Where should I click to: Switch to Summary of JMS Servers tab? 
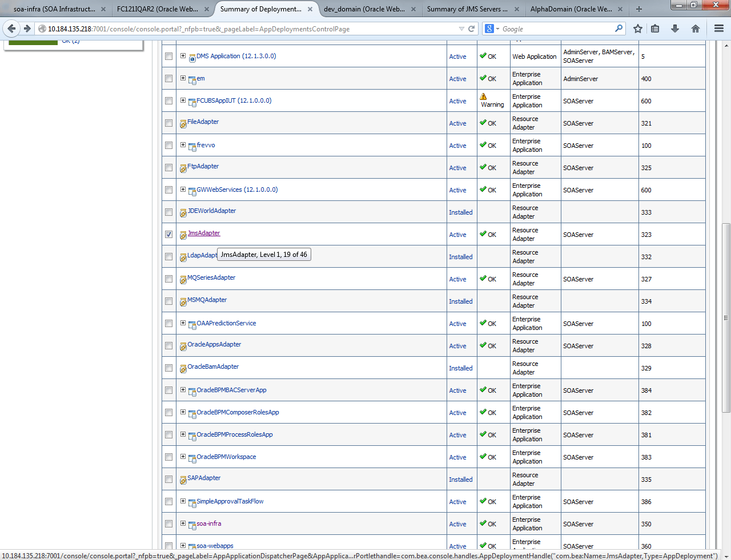468,9
